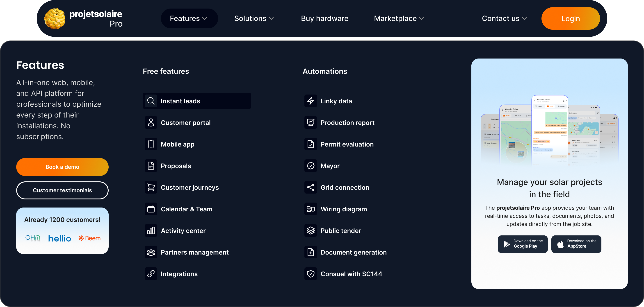Image resolution: width=644 pixels, height=307 pixels.
Task: Click the Partners management group icon
Action: 151,252
